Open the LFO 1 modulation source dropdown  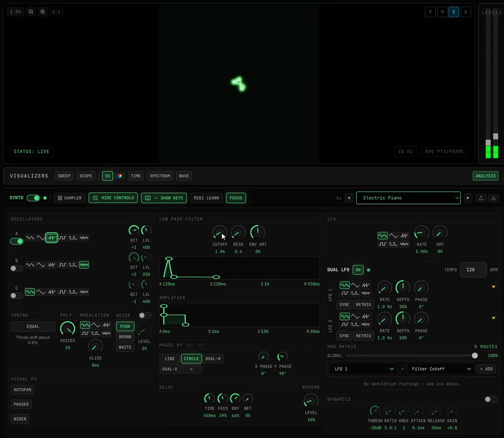point(363,369)
